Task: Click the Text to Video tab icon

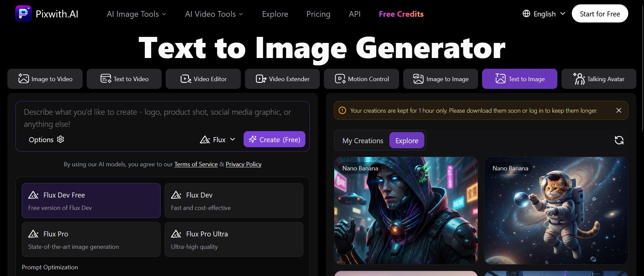Action: point(106,78)
